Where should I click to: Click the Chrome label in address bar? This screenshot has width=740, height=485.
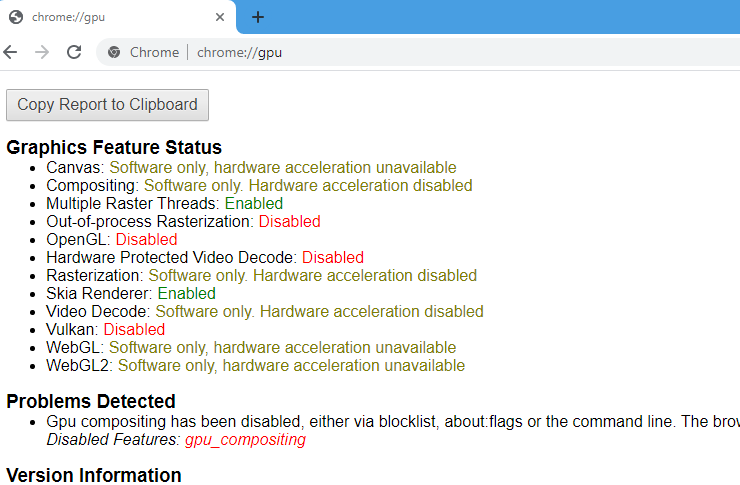154,52
